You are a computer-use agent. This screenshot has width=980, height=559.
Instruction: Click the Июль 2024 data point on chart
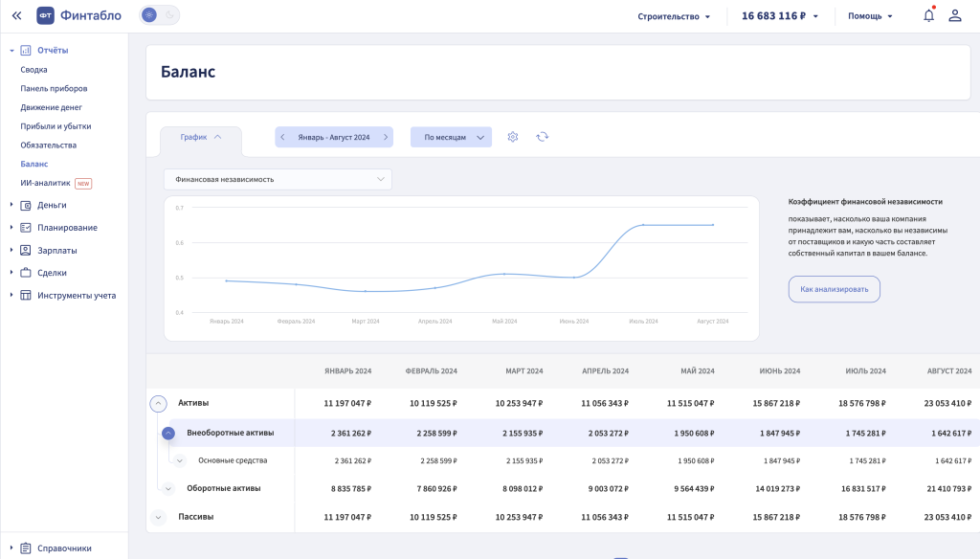[643, 225]
